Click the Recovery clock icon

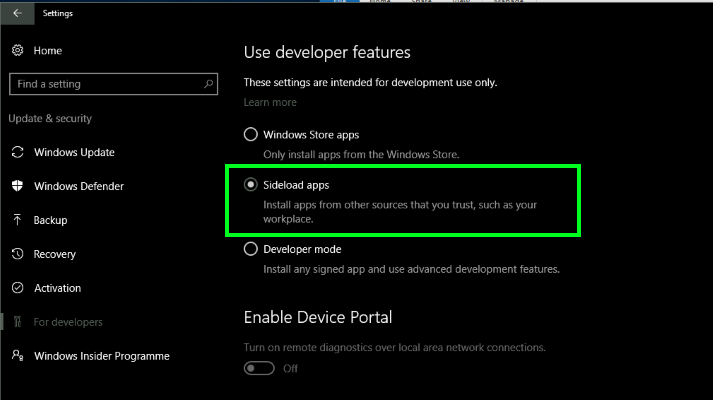pos(17,254)
